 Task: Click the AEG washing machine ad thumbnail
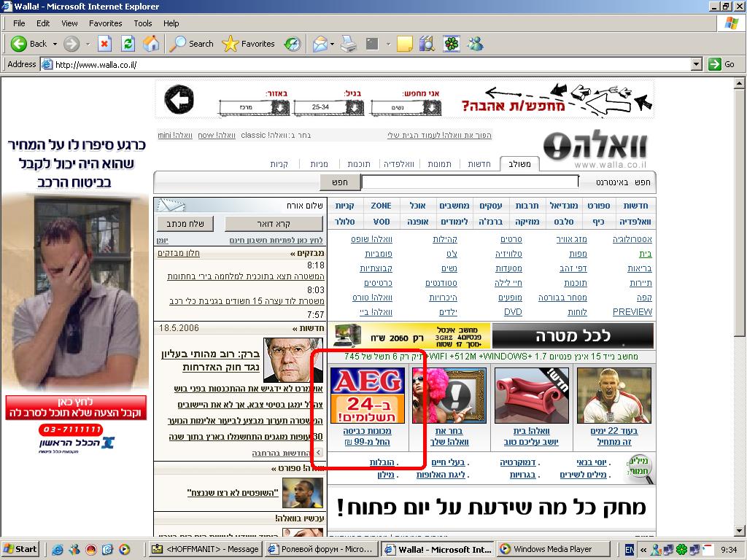tap(368, 395)
